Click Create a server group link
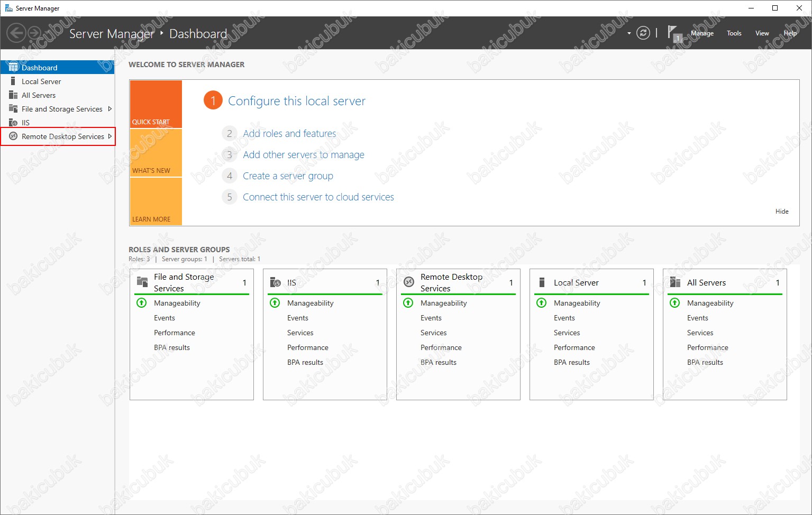 288,176
